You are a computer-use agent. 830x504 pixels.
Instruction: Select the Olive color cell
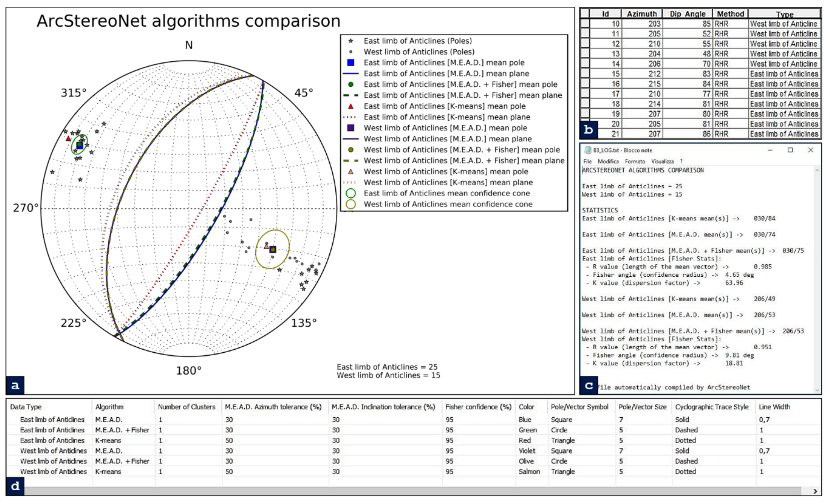tap(526, 461)
